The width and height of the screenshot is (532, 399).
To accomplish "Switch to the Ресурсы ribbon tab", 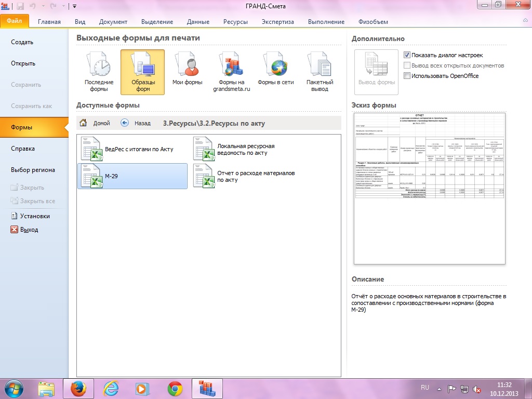I will pyautogui.click(x=235, y=22).
